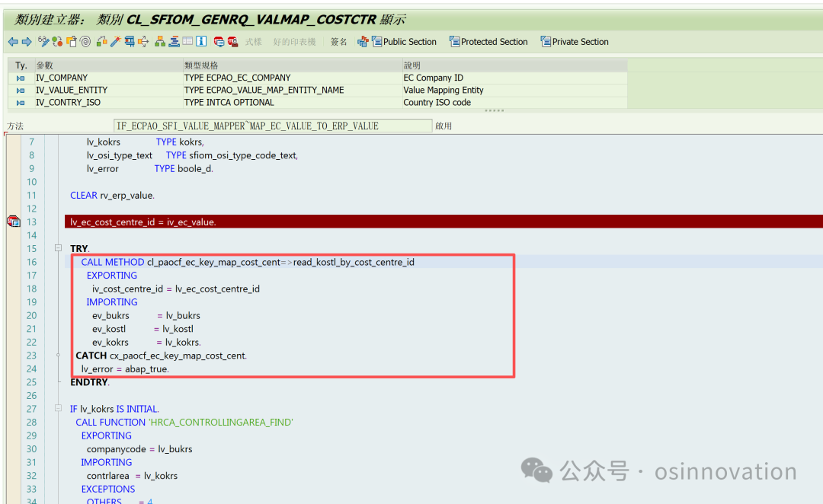The width and height of the screenshot is (823, 504).
Task: Click importing parameter icon for IV_COMPANY
Action: tap(21, 78)
